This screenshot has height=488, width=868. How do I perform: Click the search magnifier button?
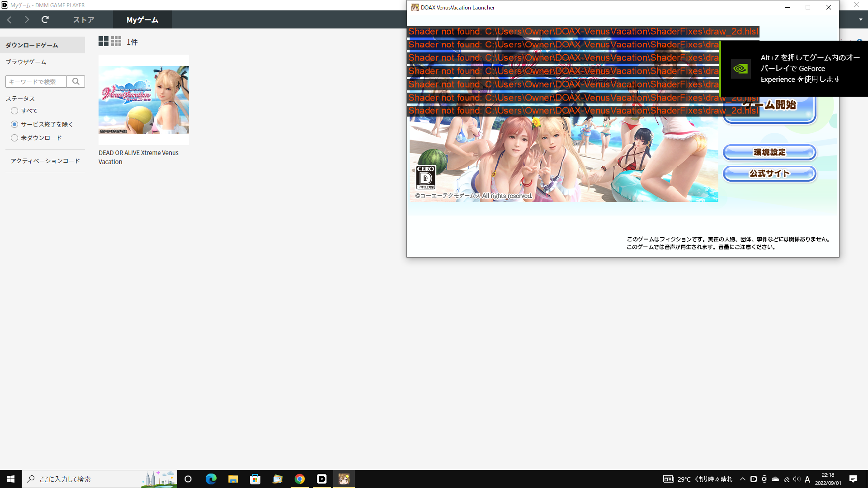76,81
